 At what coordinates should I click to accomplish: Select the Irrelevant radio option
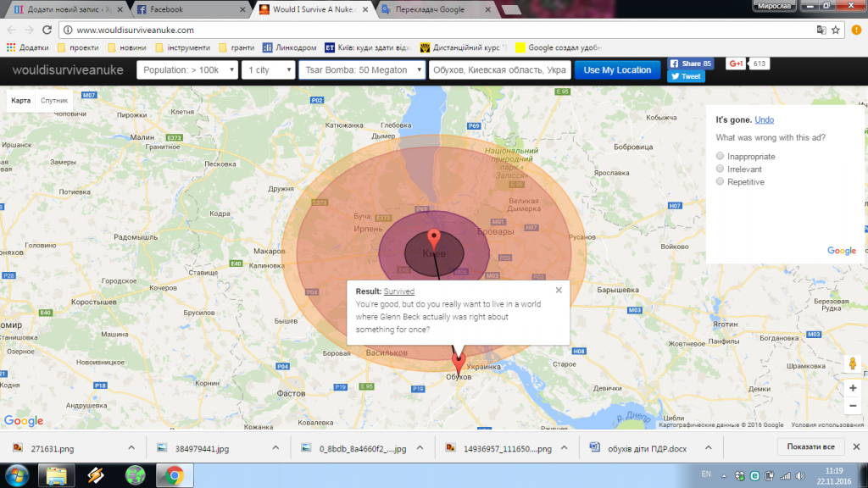coord(720,169)
